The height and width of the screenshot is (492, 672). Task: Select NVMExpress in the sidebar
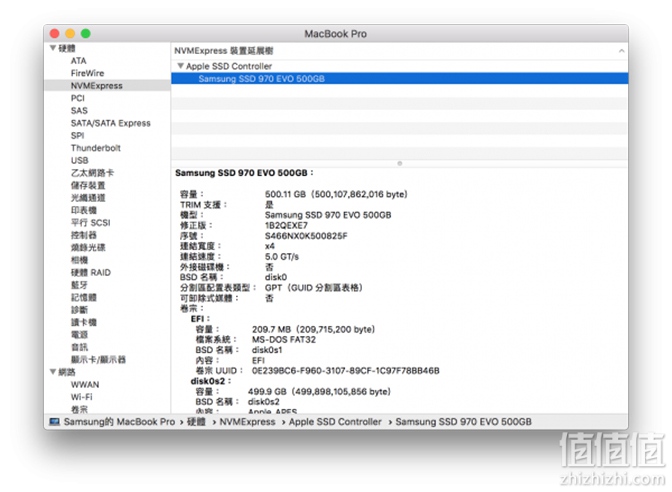coord(96,86)
